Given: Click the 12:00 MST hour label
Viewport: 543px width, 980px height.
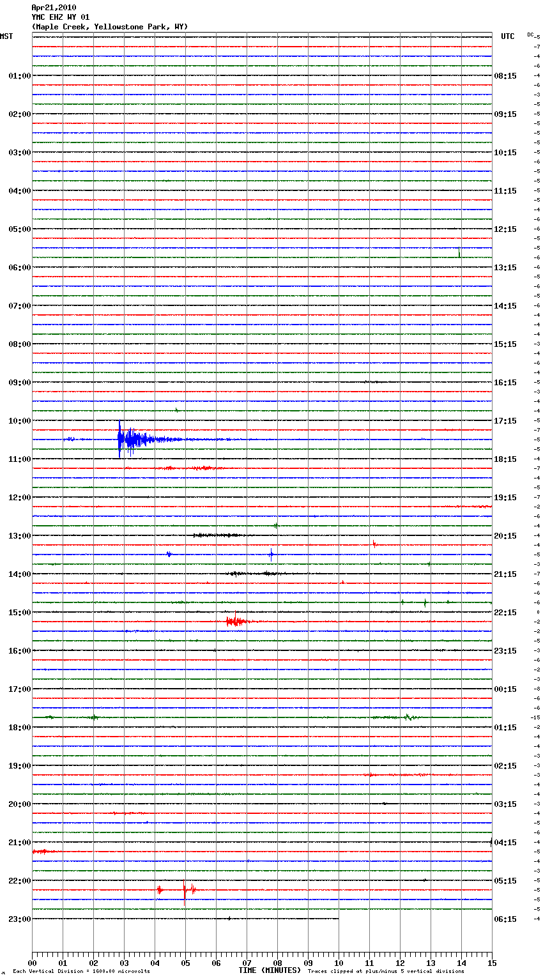Looking at the screenshot, I should pos(20,498).
